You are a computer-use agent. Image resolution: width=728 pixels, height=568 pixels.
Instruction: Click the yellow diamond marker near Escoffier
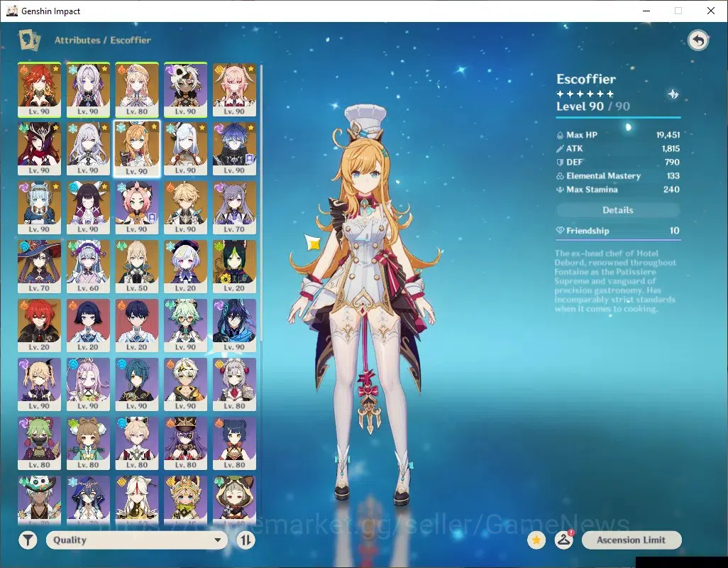coord(314,243)
